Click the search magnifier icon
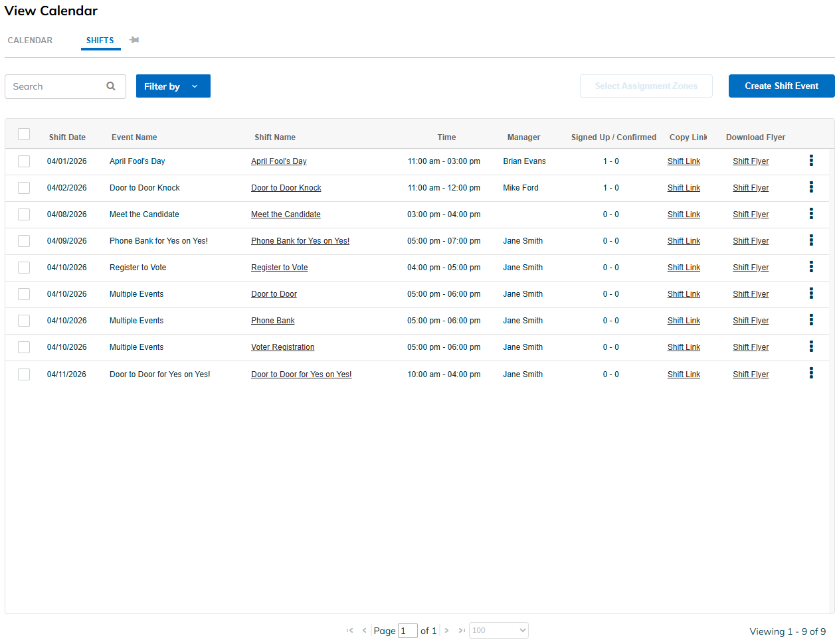 tap(111, 86)
